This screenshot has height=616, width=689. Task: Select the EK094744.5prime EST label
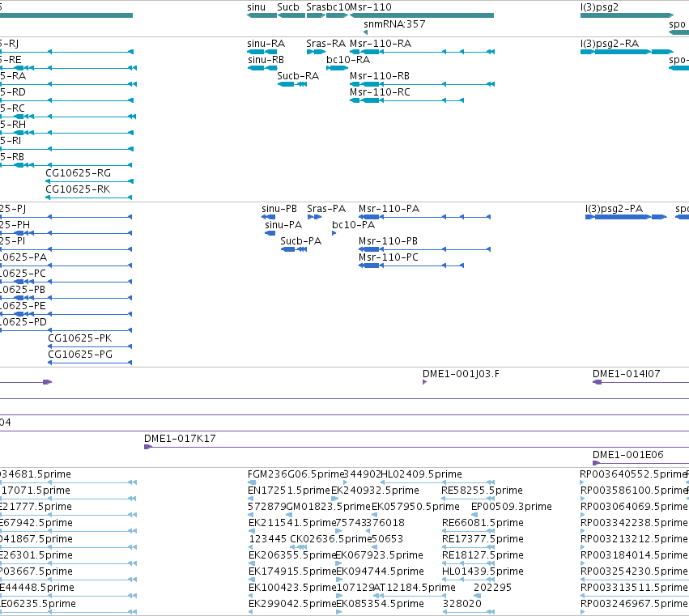tap(380, 571)
